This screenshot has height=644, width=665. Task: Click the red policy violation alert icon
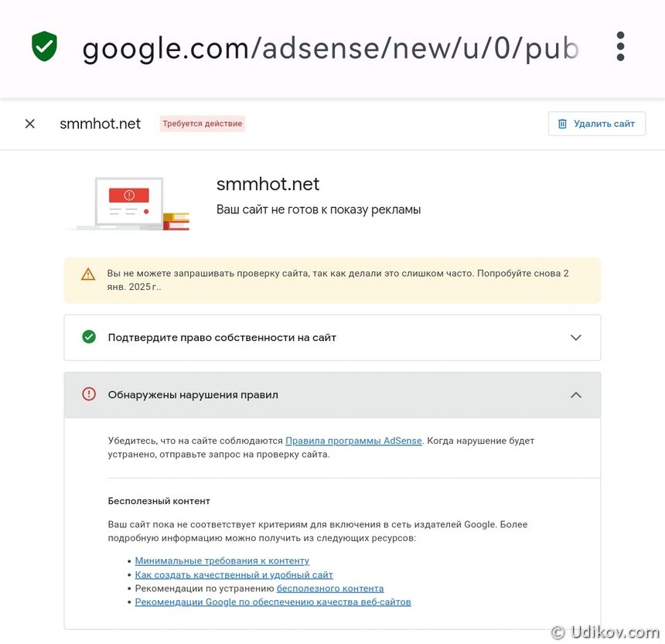click(x=89, y=394)
